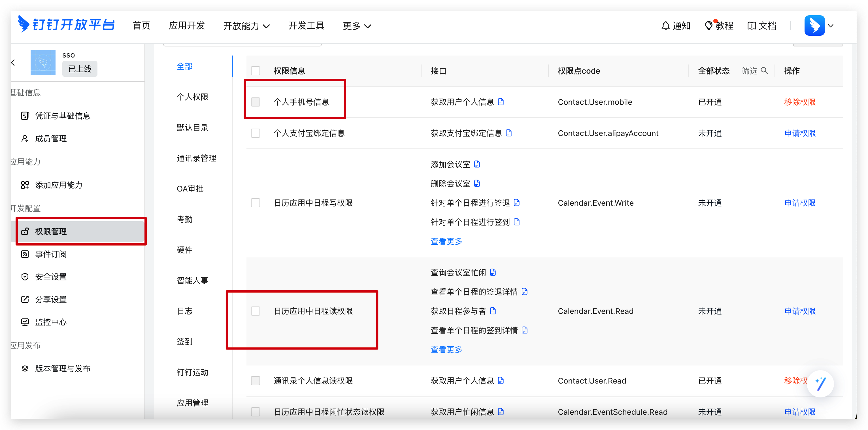Click 查看更多 under Calendar.Event.Read interfaces
The image size is (868, 430).
pos(446,350)
